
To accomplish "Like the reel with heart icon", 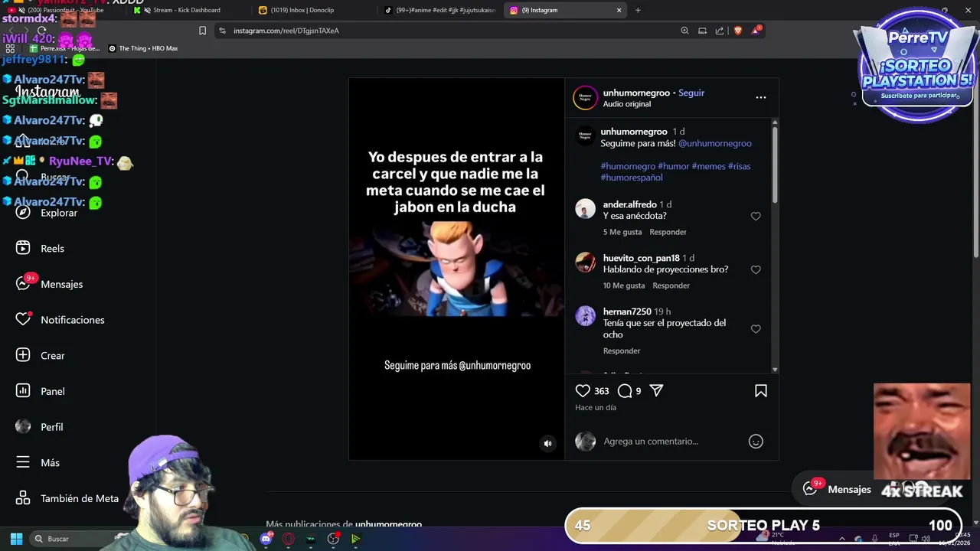I will pyautogui.click(x=583, y=390).
